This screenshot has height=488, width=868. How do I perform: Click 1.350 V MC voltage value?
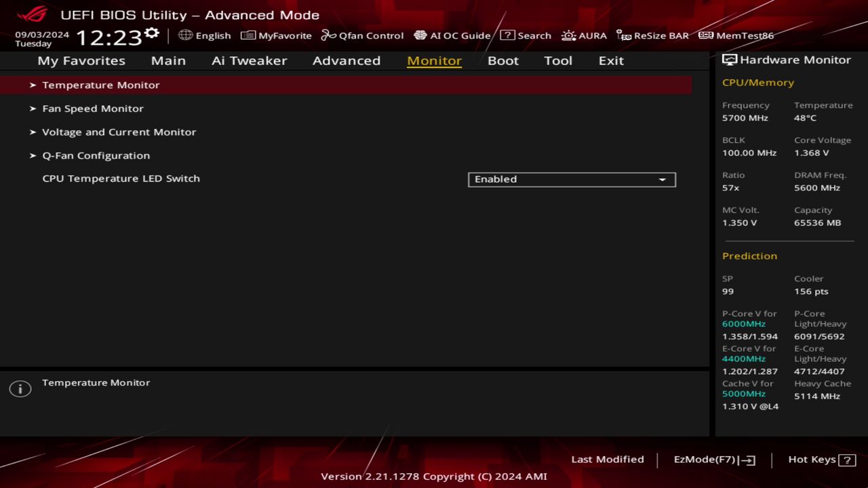pos(739,223)
